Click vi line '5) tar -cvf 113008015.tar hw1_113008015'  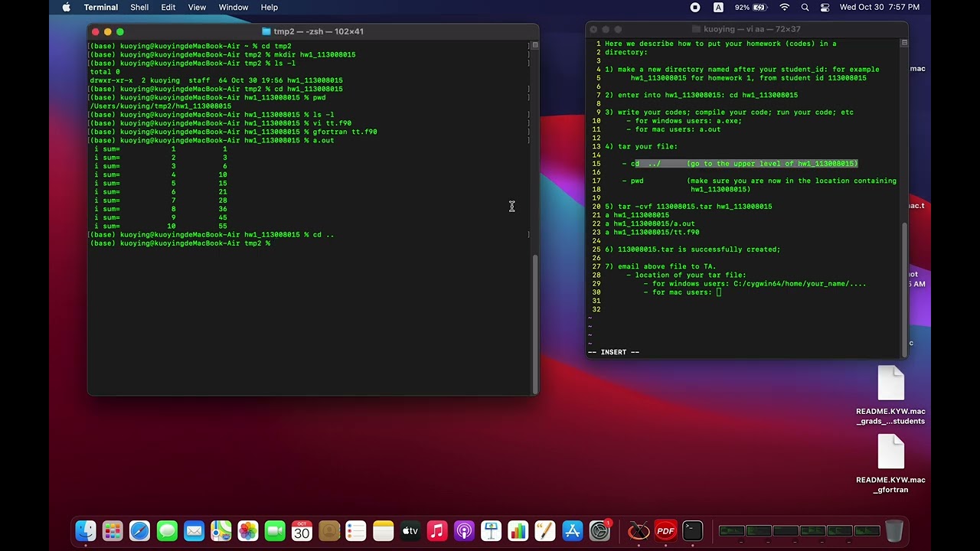[x=688, y=207]
